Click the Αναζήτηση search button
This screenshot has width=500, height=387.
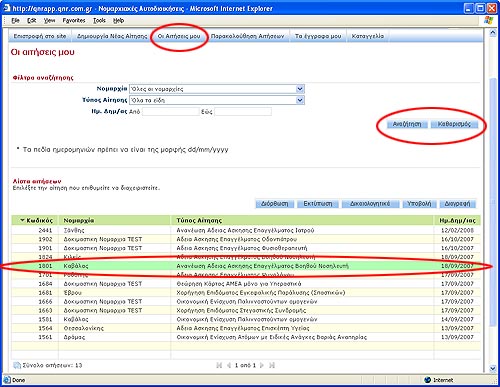407,124
